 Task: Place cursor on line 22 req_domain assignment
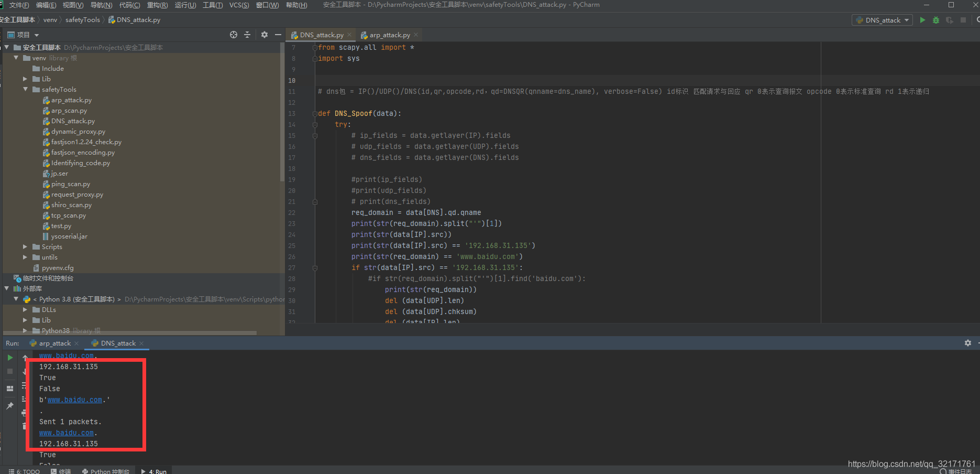(416, 212)
